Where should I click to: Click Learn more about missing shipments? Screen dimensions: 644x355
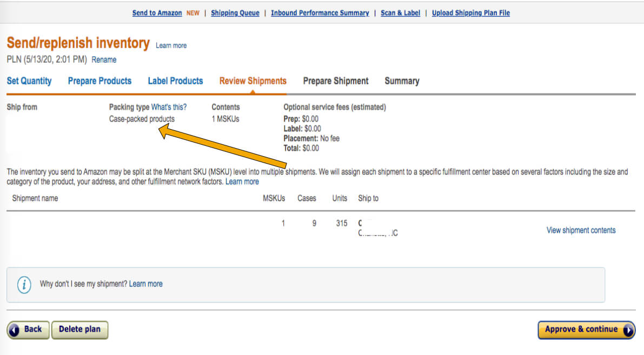147,284
